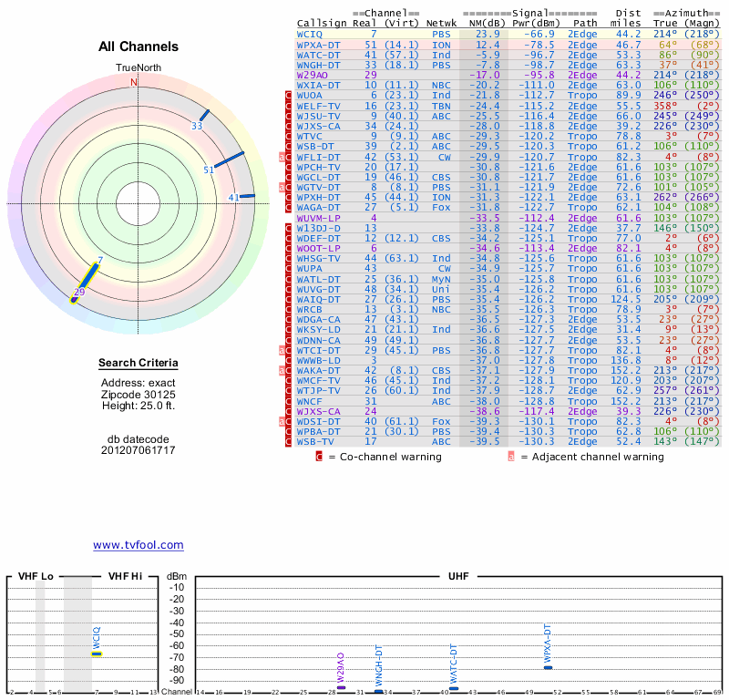This screenshot has height=700, width=729.
Task: Click the channel 29 marker on radar plot
Action: pyautogui.click(x=75, y=299)
